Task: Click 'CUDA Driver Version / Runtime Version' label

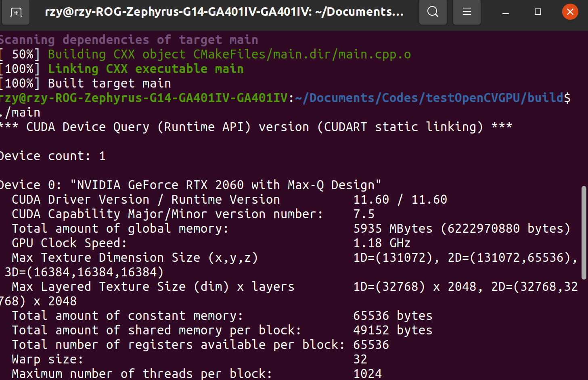Action: (x=146, y=199)
